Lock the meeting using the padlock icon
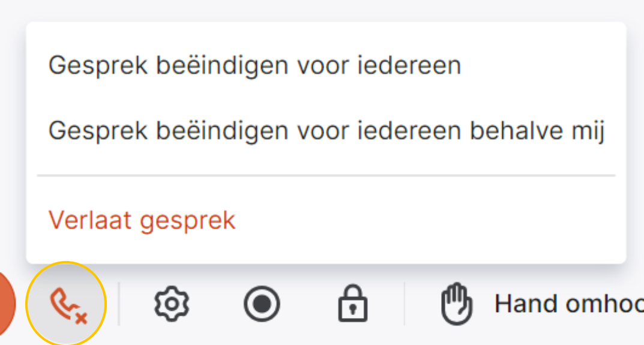 [x=353, y=303]
